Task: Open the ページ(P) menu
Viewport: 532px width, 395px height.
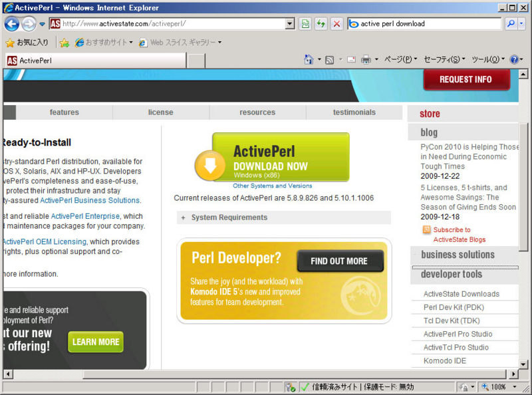Action: click(x=401, y=60)
